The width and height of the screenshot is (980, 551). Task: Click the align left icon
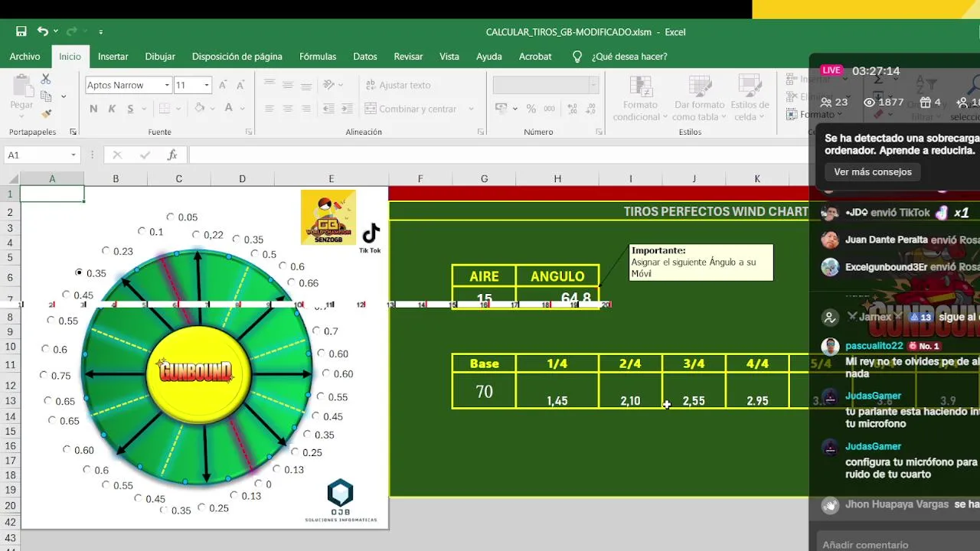pyautogui.click(x=269, y=109)
